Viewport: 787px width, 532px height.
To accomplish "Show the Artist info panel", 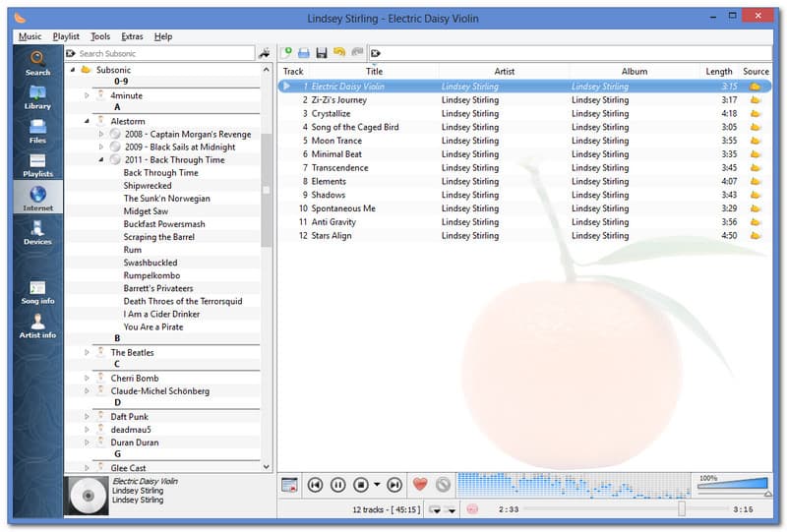I will [37, 325].
